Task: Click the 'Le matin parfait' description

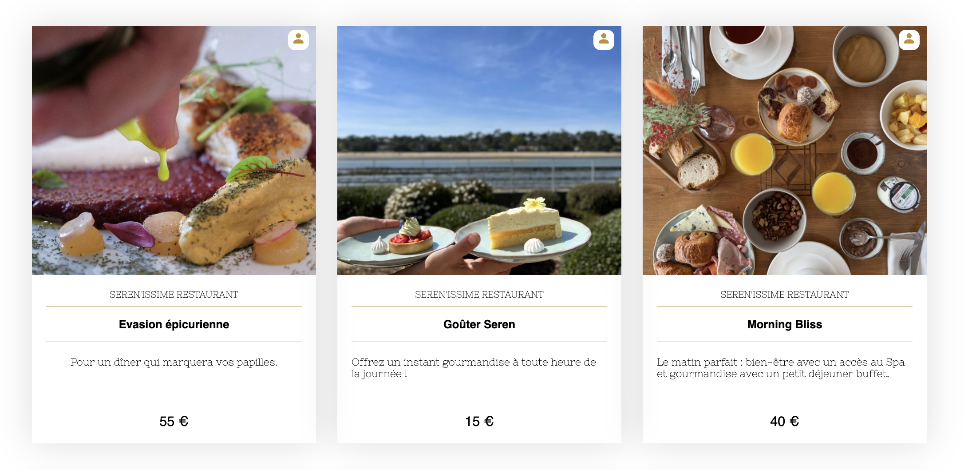Action: (781, 368)
